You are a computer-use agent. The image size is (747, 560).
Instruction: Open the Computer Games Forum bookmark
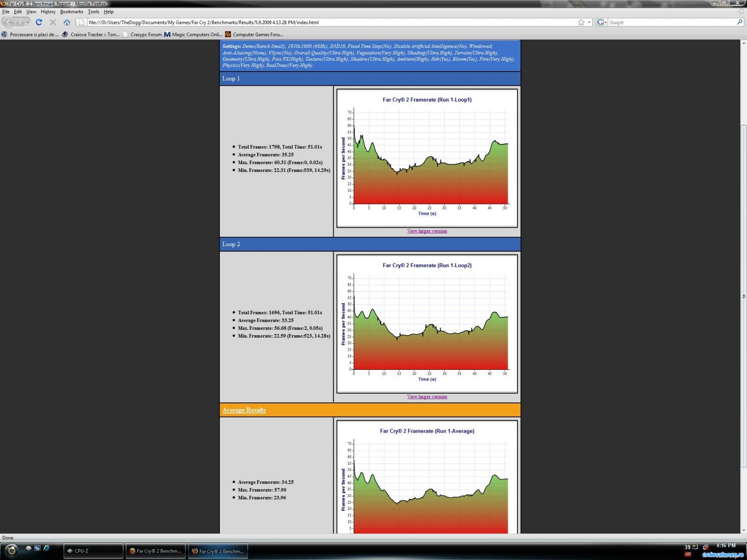click(254, 34)
